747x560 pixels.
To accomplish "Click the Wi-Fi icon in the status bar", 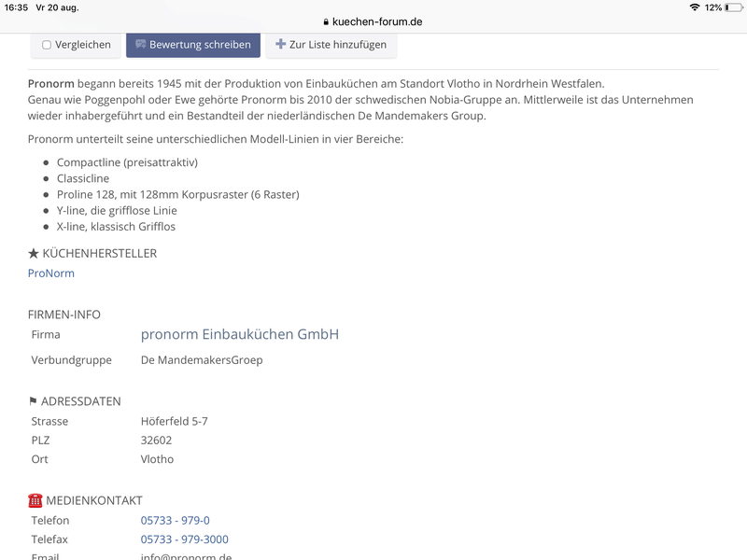I will tap(695, 7).
